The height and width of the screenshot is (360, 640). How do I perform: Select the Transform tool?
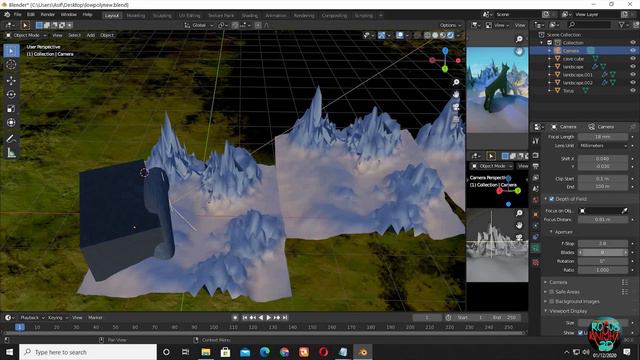pos(11,122)
